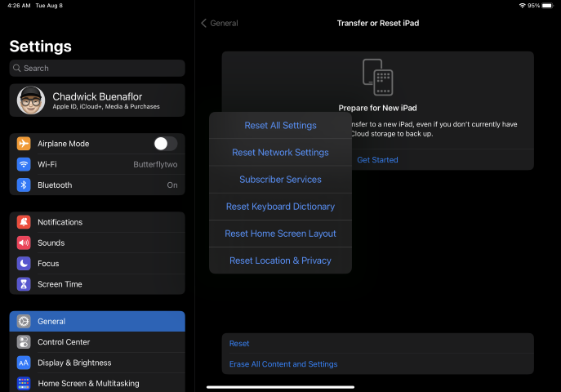Open Home Screen & Multitasking settings

(x=97, y=383)
